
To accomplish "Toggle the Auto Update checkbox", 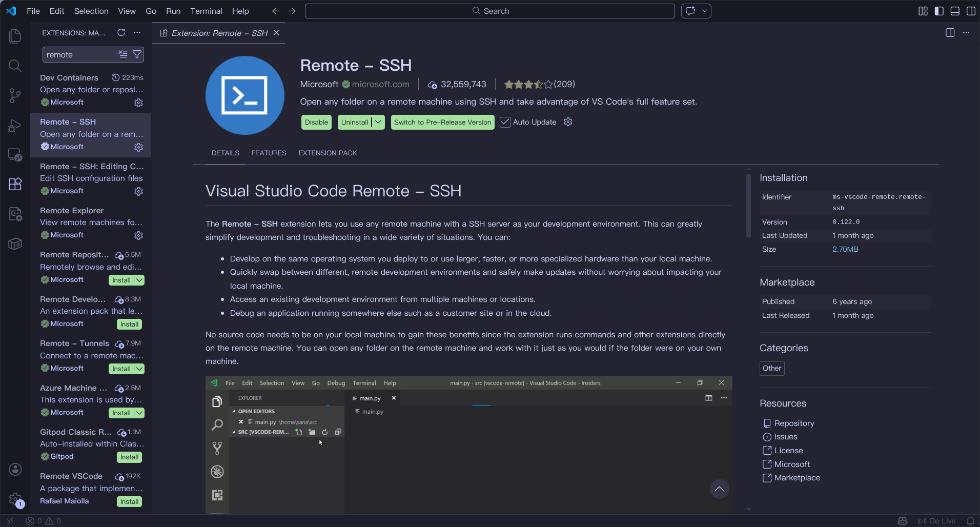I will 505,122.
